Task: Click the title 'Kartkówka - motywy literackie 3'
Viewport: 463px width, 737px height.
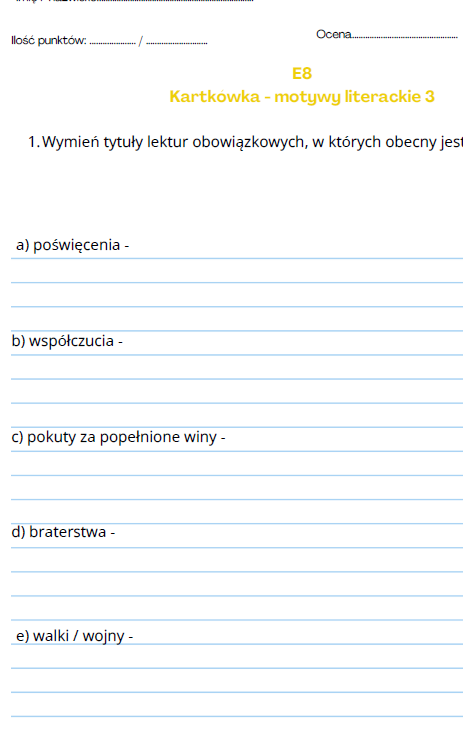Action: 302,97
